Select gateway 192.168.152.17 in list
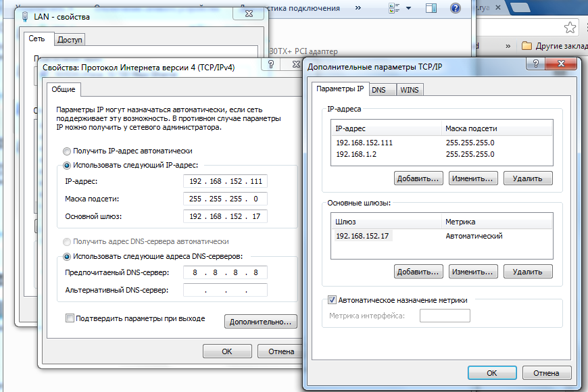This screenshot has height=392, width=588. [x=362, y=236]
